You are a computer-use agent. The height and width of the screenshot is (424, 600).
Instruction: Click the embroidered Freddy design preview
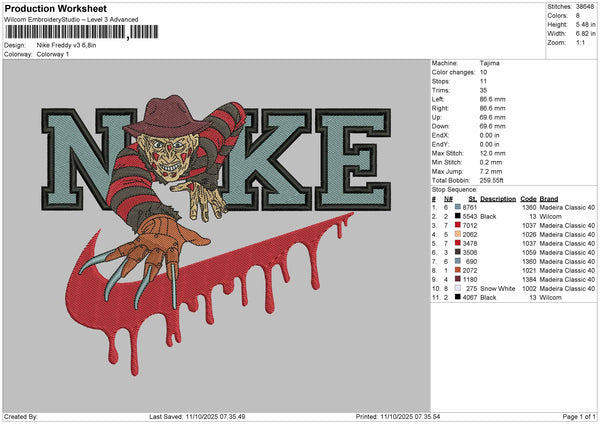(217, 235)
